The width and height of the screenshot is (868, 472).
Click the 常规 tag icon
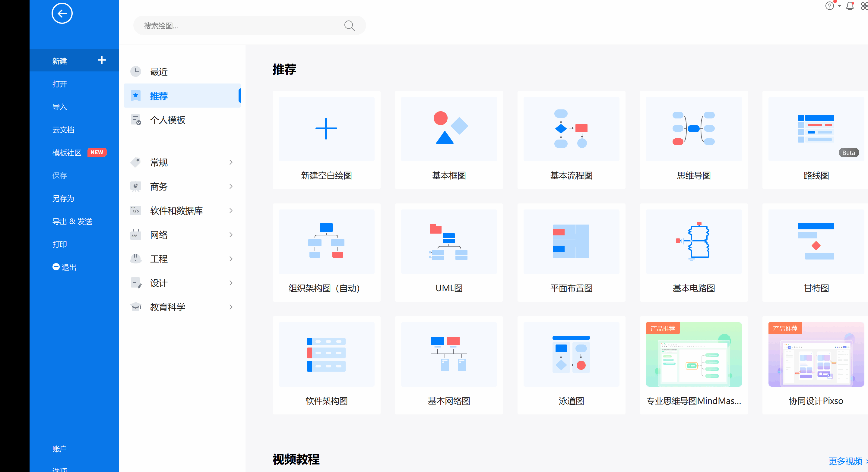pos(135,162)
